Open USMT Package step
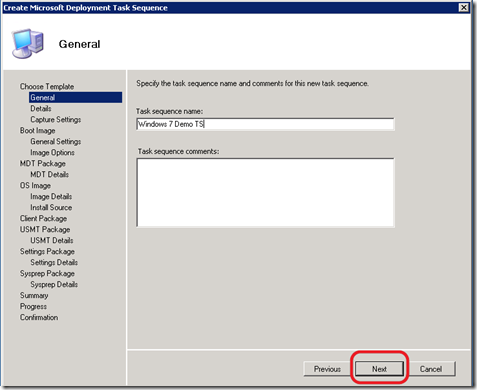Viewport: 477px width, 390px height. click(x=45, y=229)
